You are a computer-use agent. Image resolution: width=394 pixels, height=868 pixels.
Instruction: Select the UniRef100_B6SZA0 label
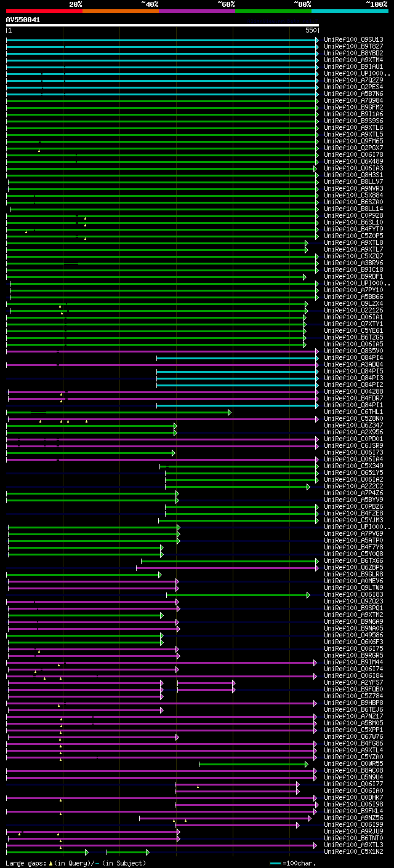(x=353, y=202)
